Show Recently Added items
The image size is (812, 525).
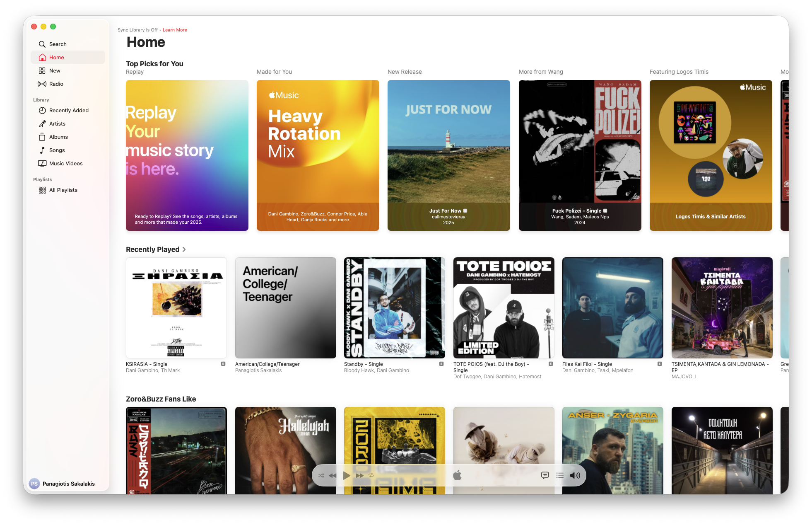pos(68,110)
